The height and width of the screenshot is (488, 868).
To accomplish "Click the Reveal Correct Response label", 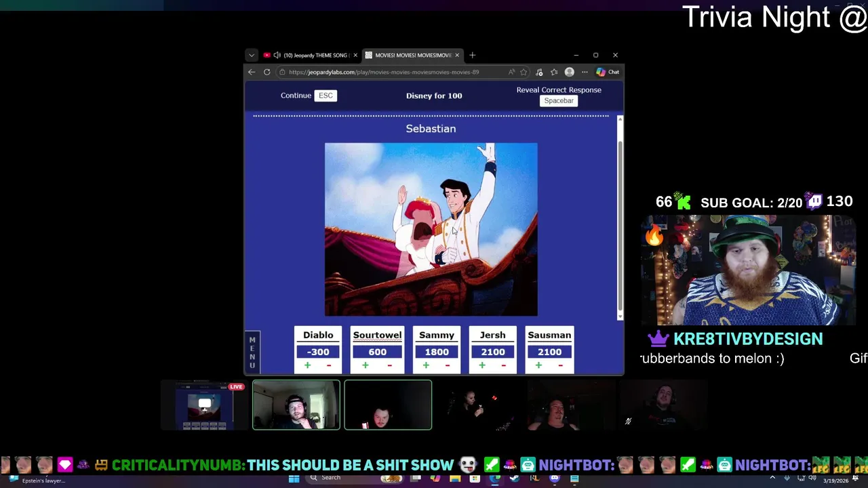I will point(559,89).
